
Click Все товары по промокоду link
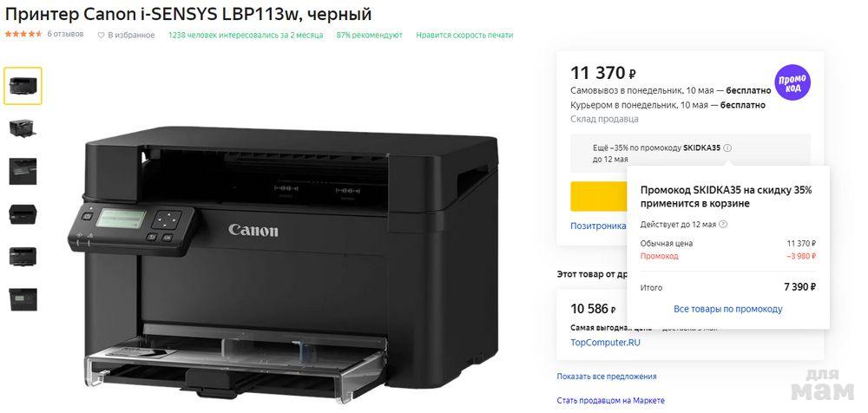(x=728, y=309)
